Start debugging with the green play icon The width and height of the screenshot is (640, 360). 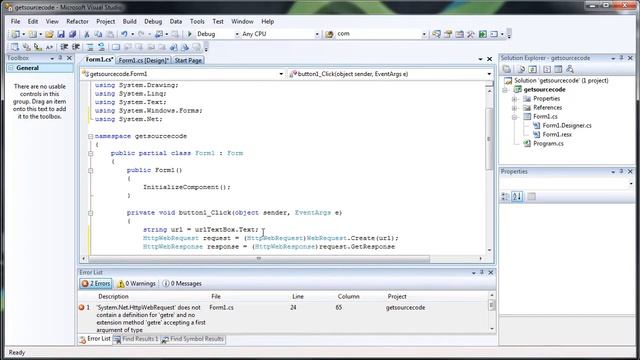pos(189,34)
